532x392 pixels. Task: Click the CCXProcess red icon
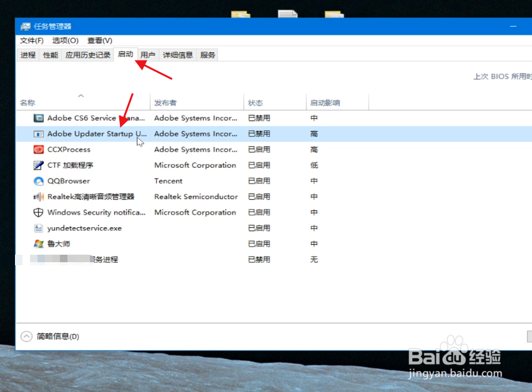pos(39,150)
